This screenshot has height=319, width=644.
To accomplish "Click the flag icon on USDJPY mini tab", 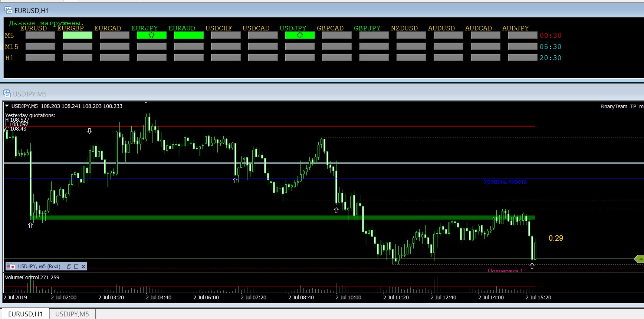I will 10,266.
